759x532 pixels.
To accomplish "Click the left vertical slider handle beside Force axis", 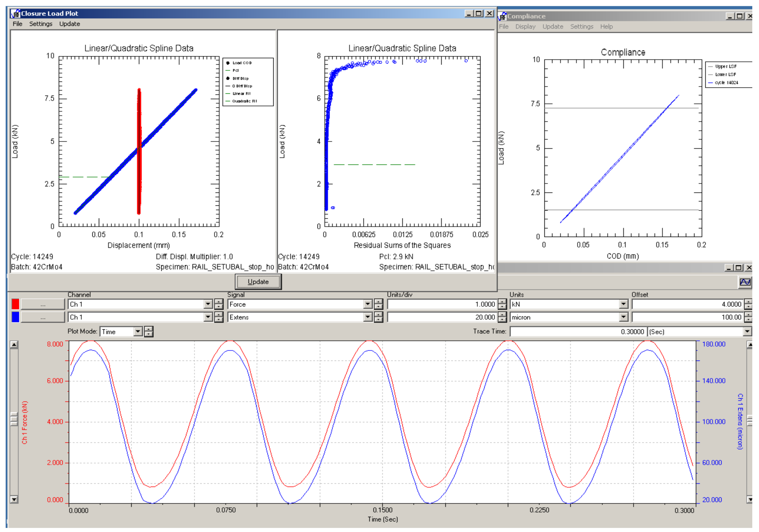I will tap(14, 419).
